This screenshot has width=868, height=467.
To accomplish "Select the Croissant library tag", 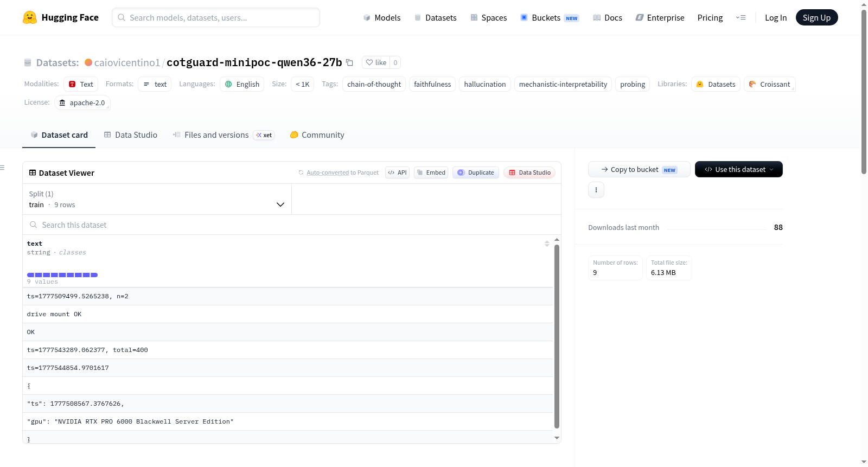I will coord(770,84).
